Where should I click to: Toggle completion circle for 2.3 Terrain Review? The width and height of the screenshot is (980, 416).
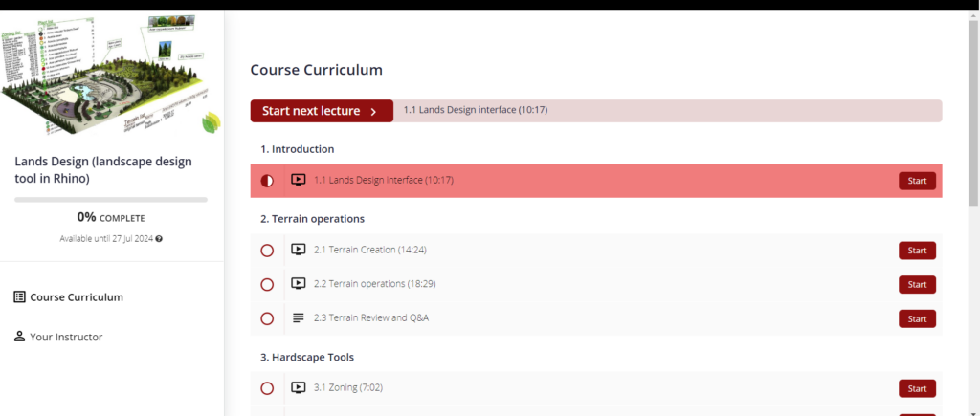point(267,317)
